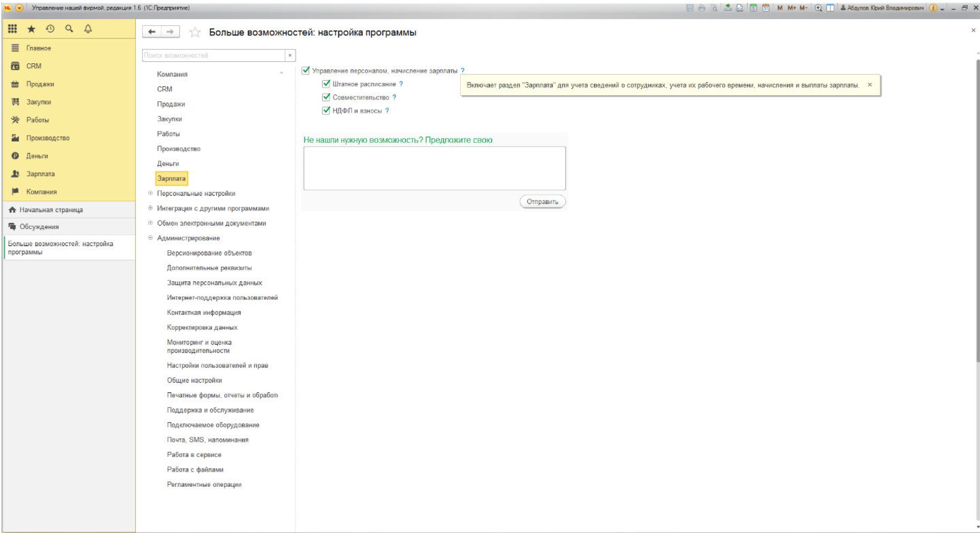Open the Зарплата section in sidebar
The height and width of the screenshot is (533, 980).
(x=69, y=174)
